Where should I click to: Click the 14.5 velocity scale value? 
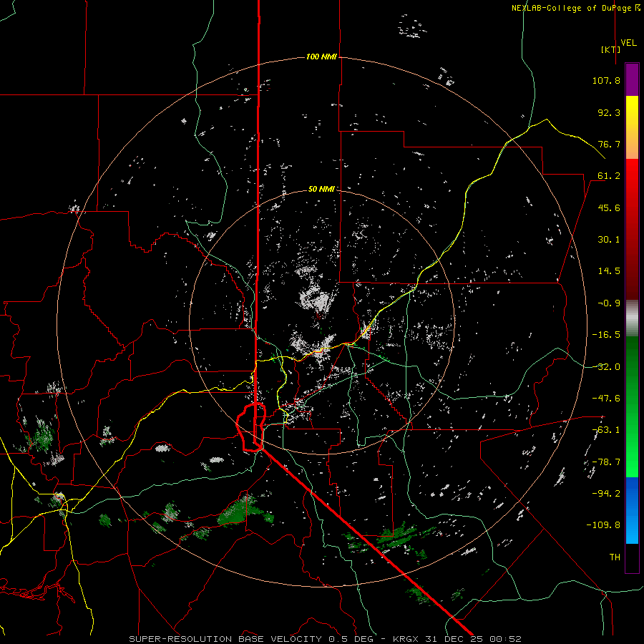click(x=609, y=271)
